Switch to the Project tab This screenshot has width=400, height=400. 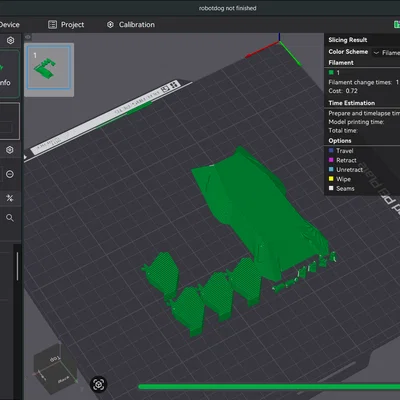click(x=66, y=25)
